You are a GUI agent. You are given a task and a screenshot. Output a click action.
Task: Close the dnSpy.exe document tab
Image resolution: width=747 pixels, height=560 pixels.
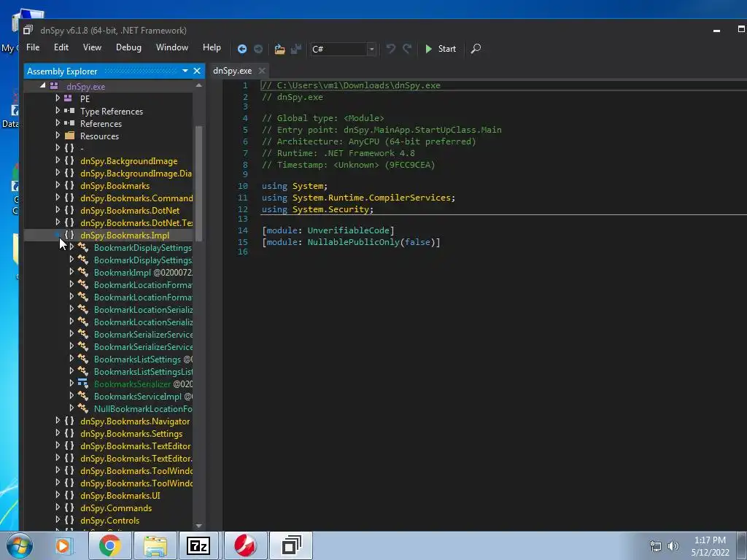click(262, 71)
